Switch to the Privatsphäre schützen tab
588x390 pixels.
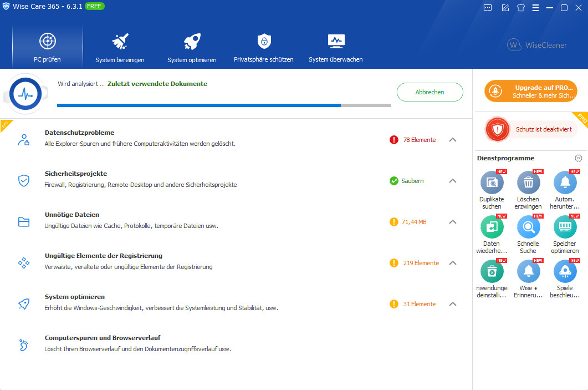point(264,48)
